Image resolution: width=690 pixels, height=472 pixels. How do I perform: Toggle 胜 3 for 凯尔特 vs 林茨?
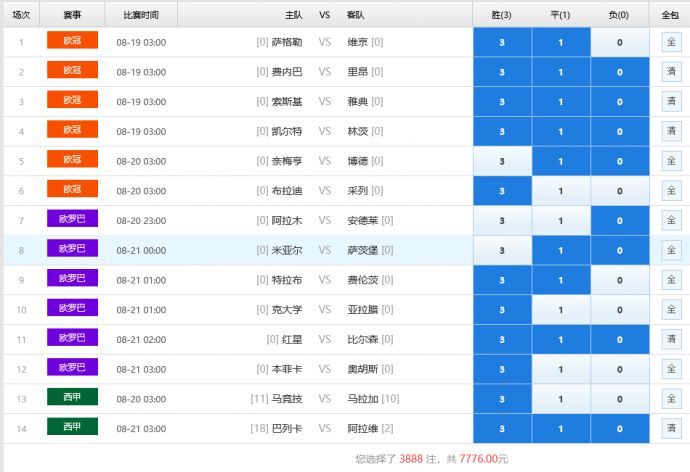pyautogui.click(x=502, y=132)
